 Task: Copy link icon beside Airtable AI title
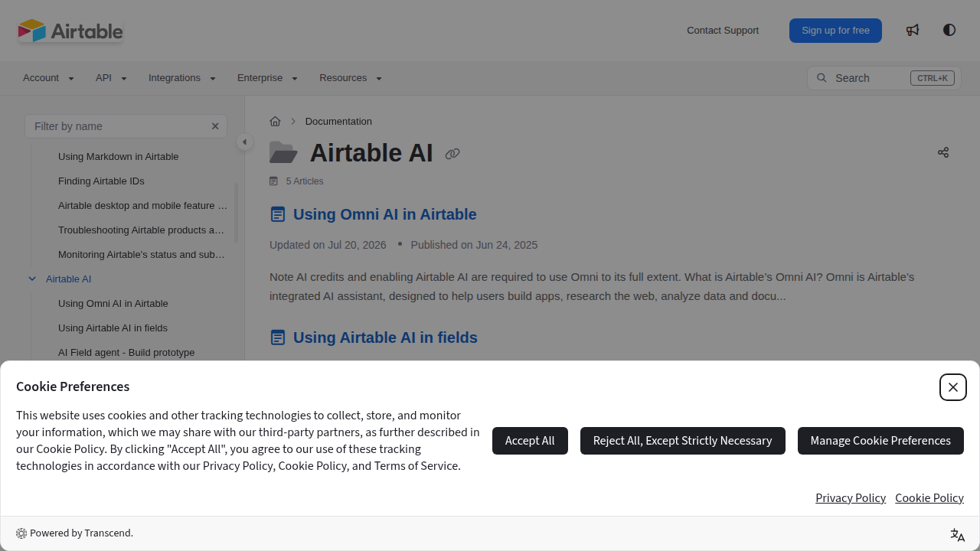[x=452, y=154]
